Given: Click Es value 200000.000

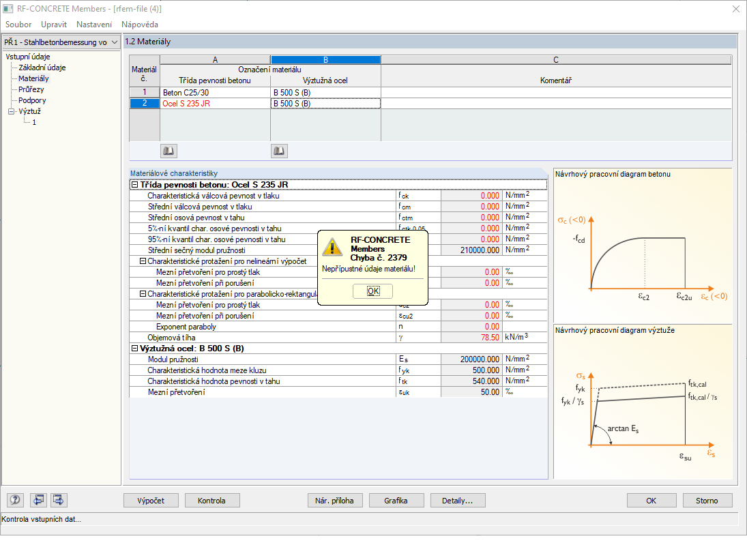Looking at the screenshot, I should pos(471,359).
